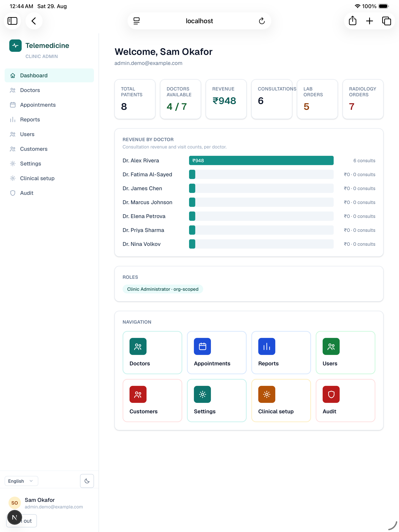
Task: Toggle dark mode with moon button
Action: [87, 481]
